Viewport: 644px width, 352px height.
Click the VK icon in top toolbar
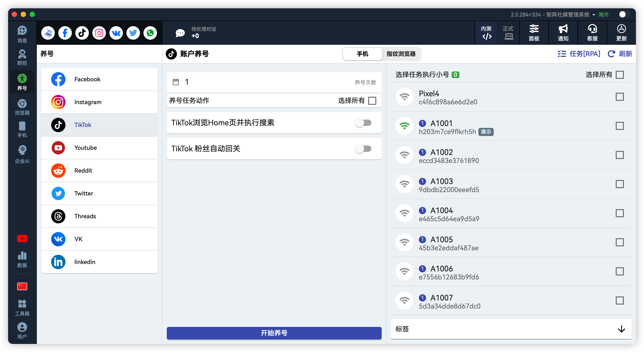point(116,33)
